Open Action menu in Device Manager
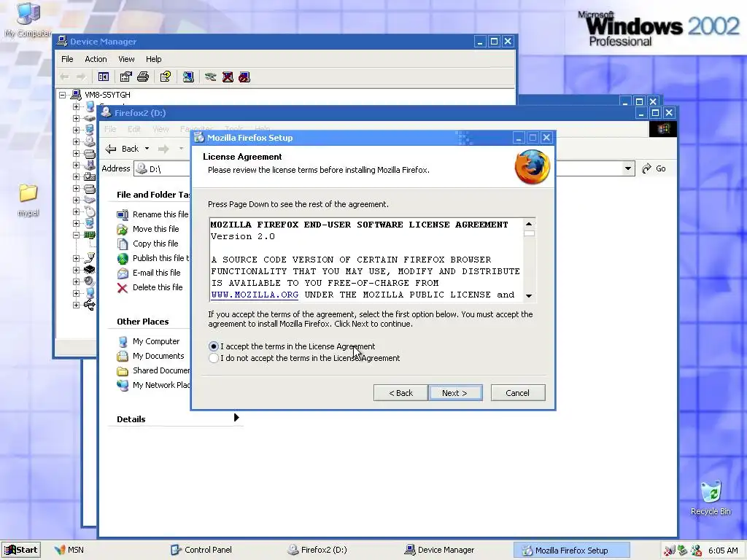Screen dimensions: 747x560 tap(96, 59)
